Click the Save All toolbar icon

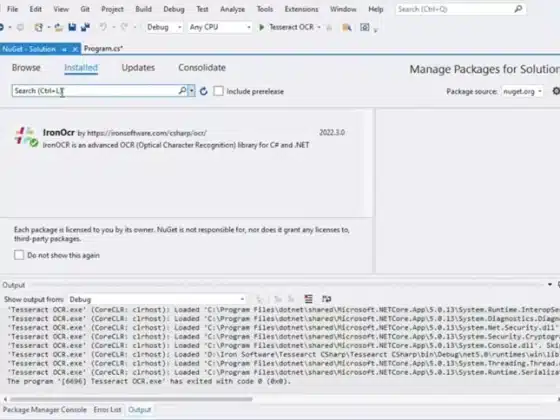pyautogui.click(x=85, y=27)
